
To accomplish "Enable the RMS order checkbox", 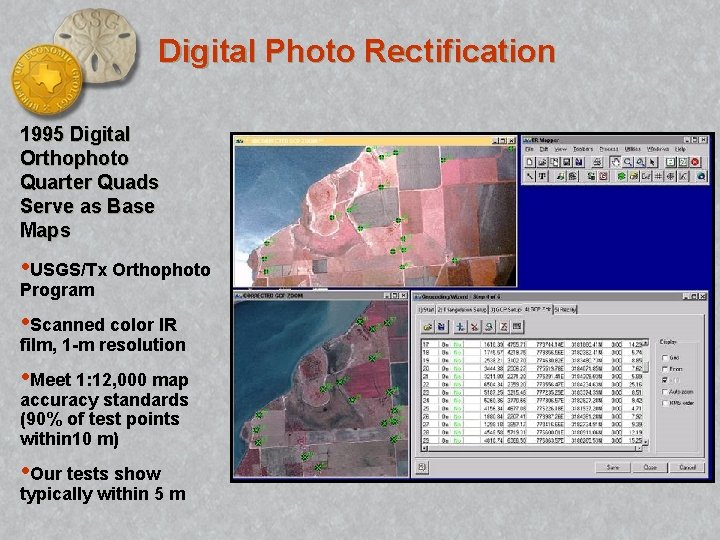I will 664,403.
